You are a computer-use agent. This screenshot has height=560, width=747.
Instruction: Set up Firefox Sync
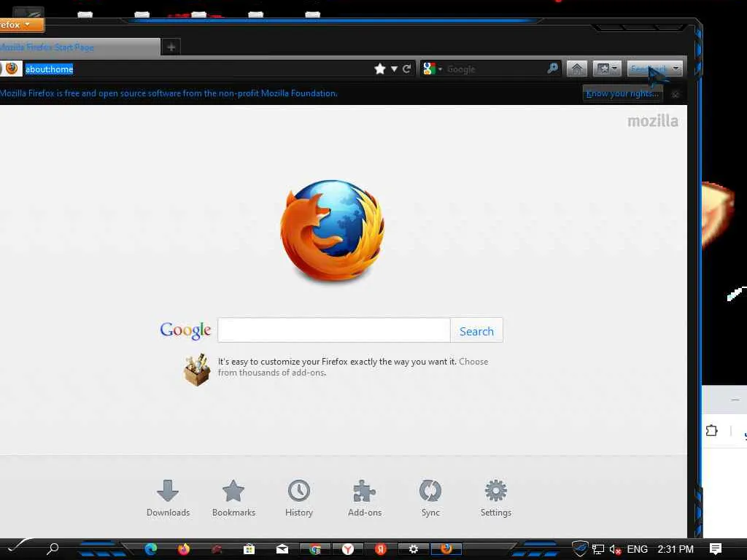pyautogui.click(x=430, y=498)
